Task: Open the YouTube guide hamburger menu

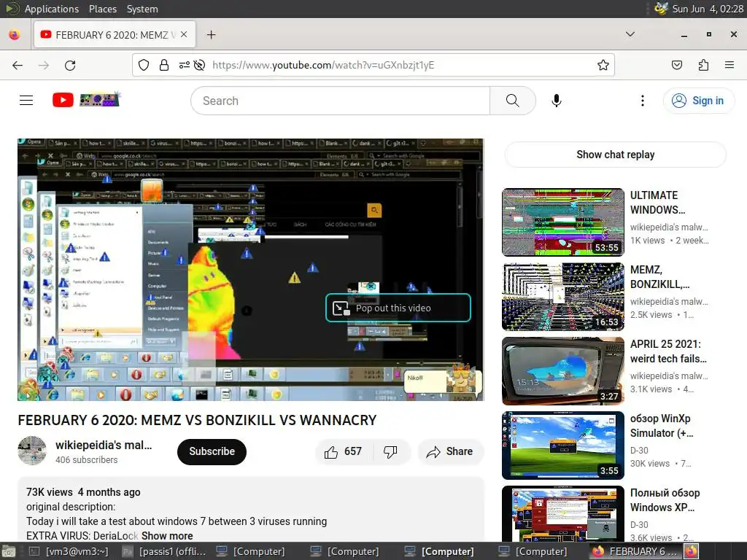Action: point(26,101)
